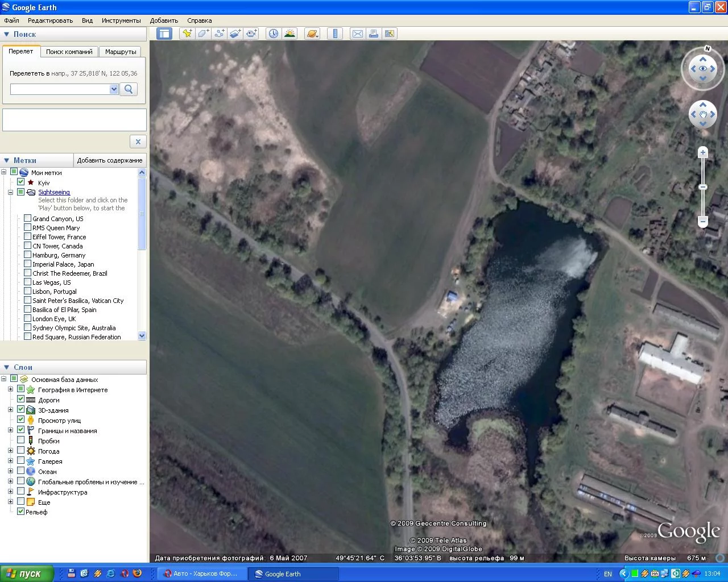Click the Метки list scrollbar down arrow
The height and width of the screenshot is (582, 728).
point(142,336)
